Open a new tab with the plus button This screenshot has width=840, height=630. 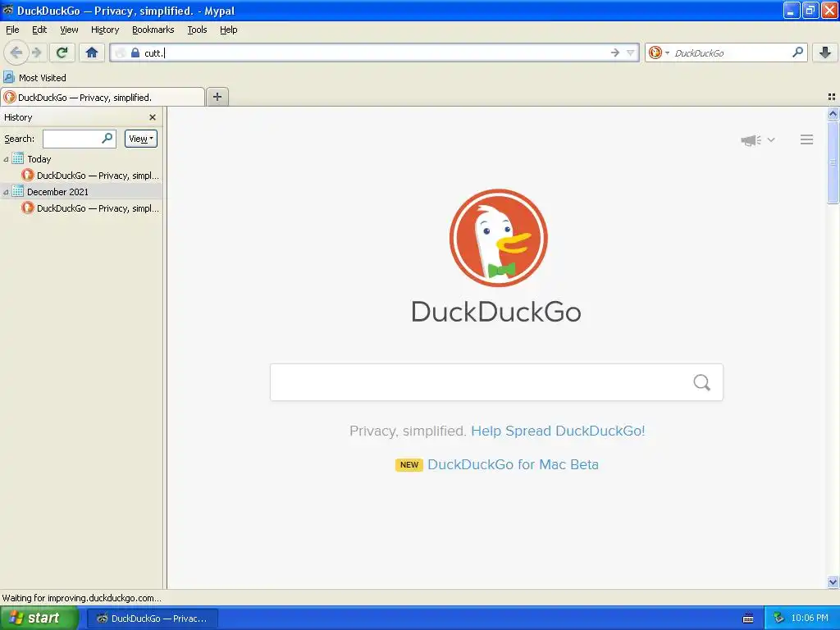coord(217,97)
